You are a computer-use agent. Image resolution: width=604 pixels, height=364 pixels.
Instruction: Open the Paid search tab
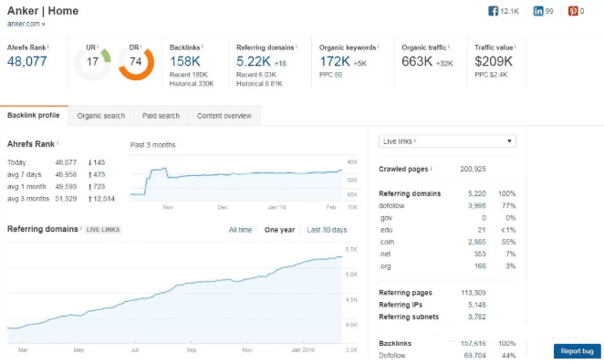pyautogui.click(x=161, y=116)
